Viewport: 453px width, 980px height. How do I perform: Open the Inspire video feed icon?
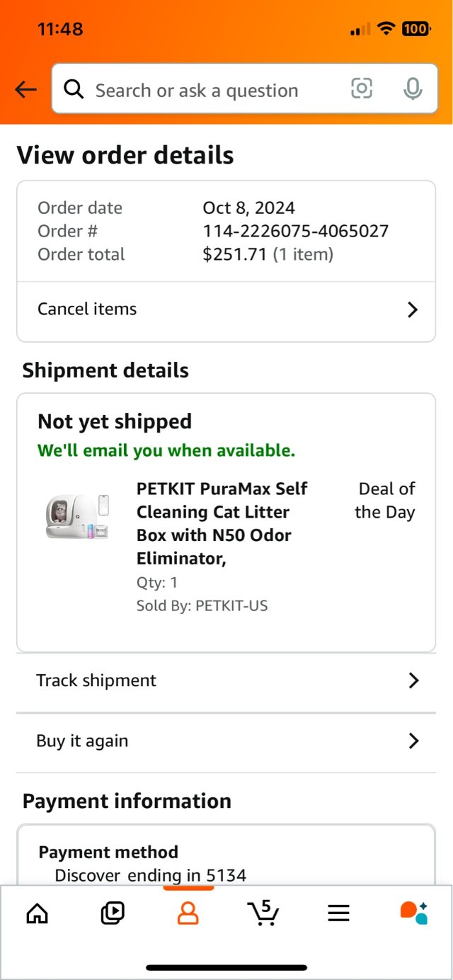click(113, 913)
